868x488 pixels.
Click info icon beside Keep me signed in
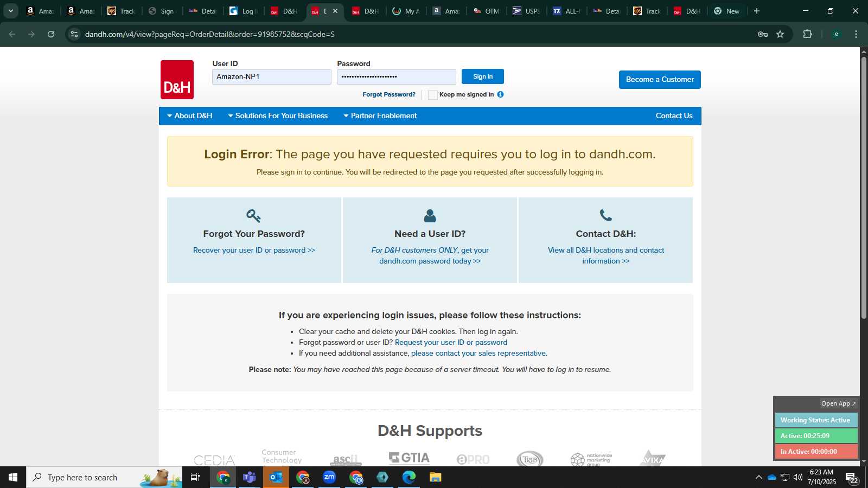(500, 94)
